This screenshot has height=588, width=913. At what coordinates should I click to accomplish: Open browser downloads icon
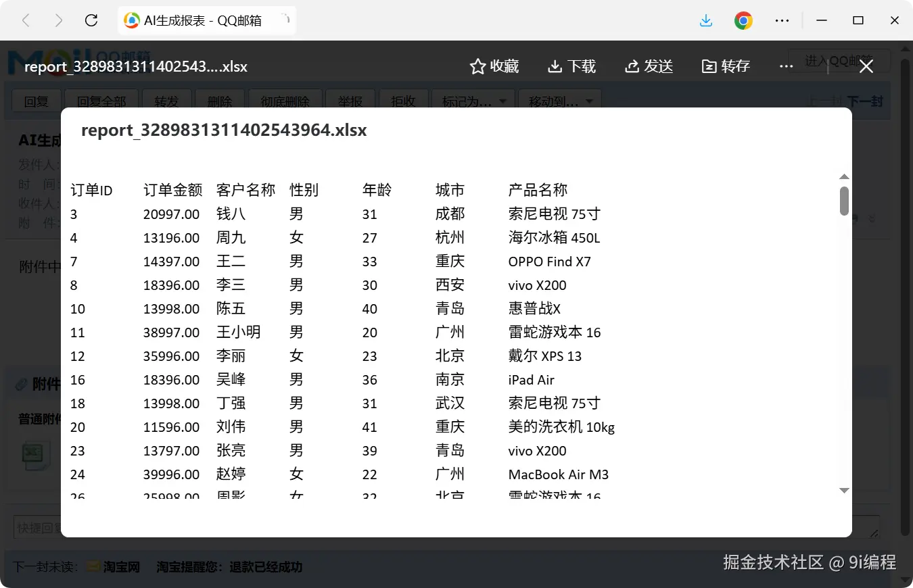(706, 20)
